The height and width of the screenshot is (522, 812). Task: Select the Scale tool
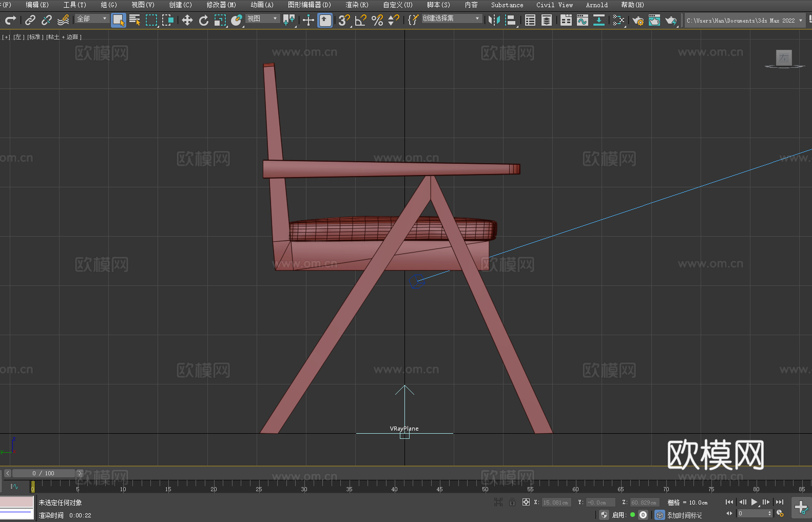(x=220, y=20)
